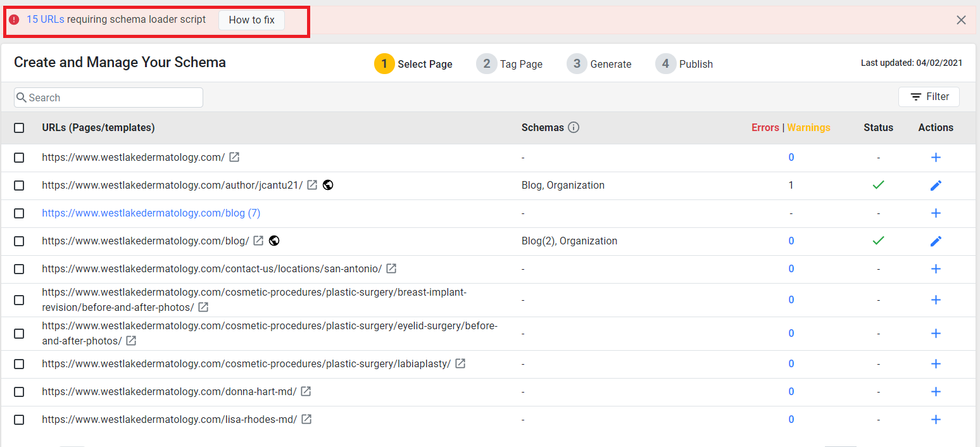Screen dimensions: 980x447
Task: Click the green status checkmark for the blog page
Action: [x=878, y=241]
